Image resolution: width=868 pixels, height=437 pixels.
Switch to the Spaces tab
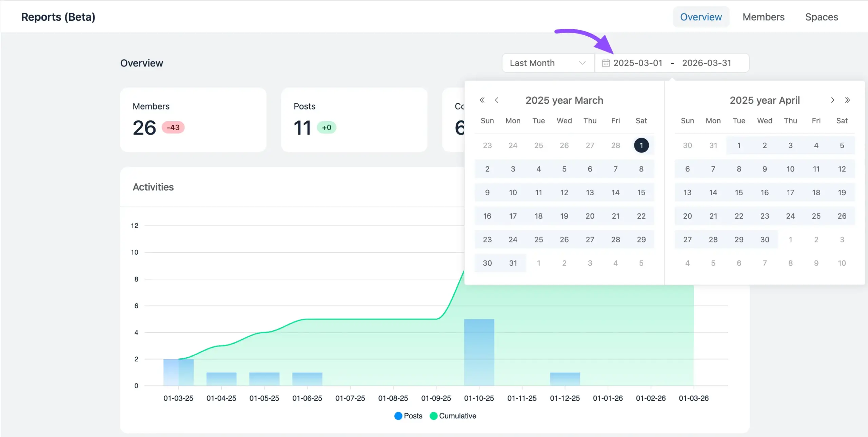(x=821, y=17)
